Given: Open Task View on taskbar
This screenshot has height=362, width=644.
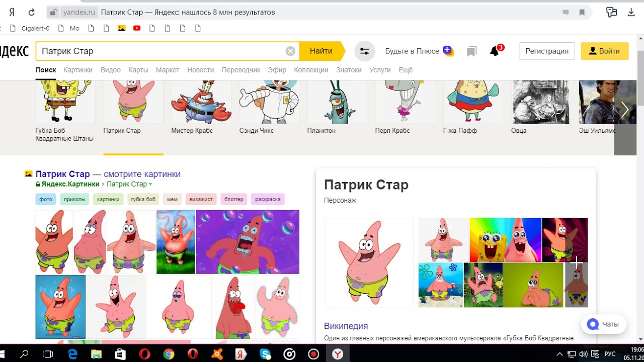Looking at the screenshot, I should coord(48,354).
